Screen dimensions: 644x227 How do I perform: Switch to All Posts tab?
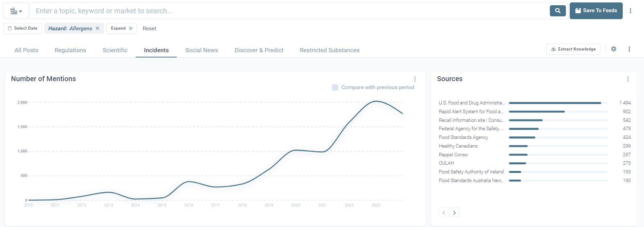[x=26, y=50]
